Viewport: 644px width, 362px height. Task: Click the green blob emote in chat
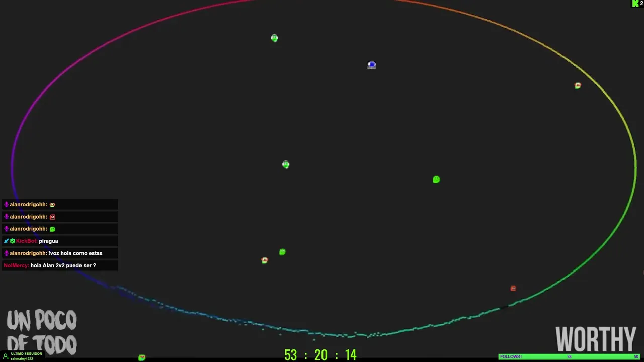point(52,229)
